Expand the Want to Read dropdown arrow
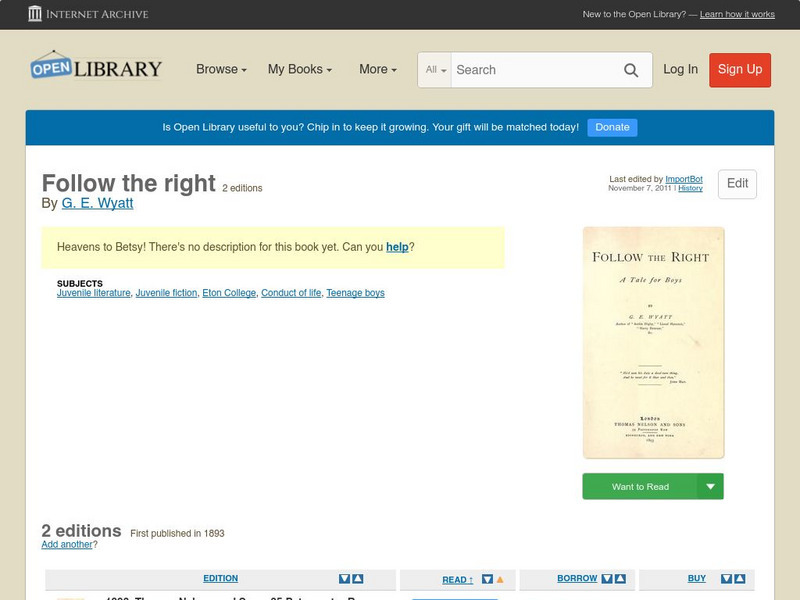This screenshot has width=800, height=600. tap(710, 486)
